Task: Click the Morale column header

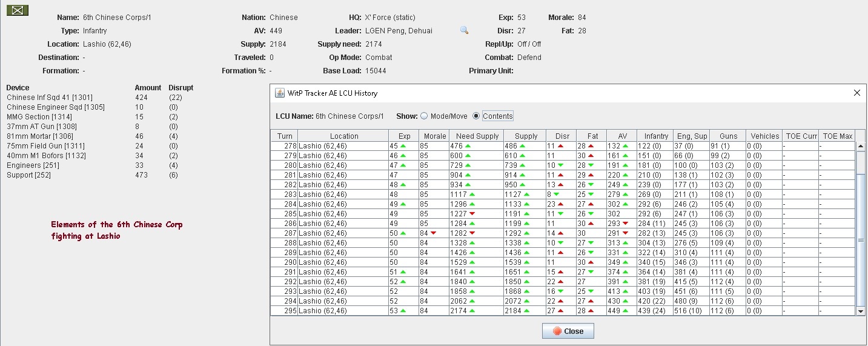Action: tap(434, 136)
